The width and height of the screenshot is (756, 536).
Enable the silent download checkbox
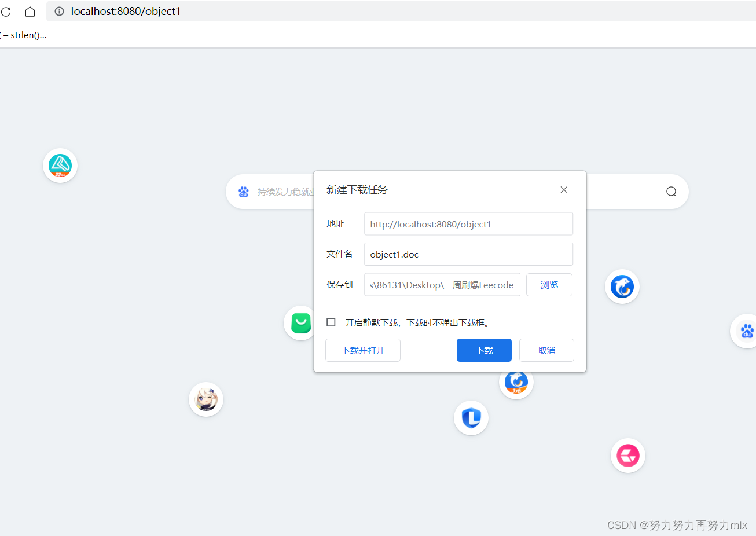point(331,322)
